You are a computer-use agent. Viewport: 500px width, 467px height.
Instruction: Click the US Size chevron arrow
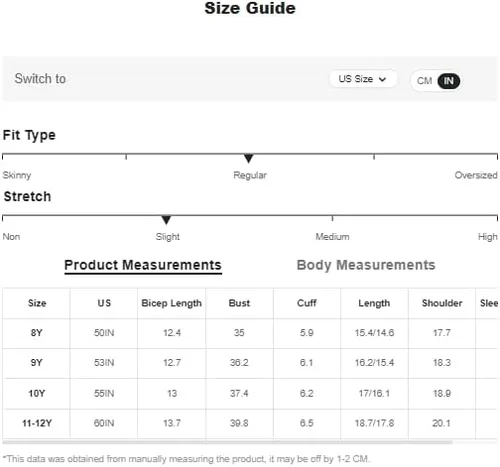pos(382,80)
